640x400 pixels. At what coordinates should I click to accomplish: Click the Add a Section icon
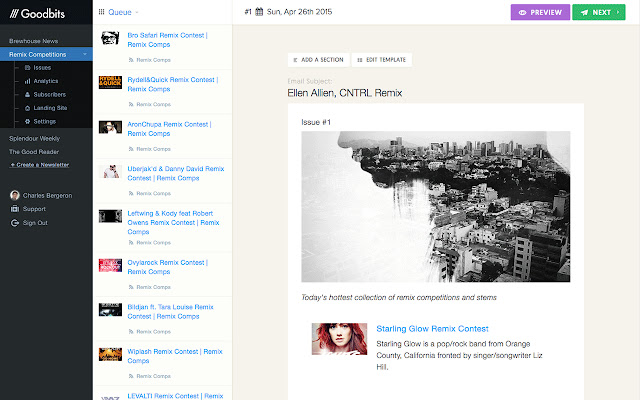click(295, 60)
